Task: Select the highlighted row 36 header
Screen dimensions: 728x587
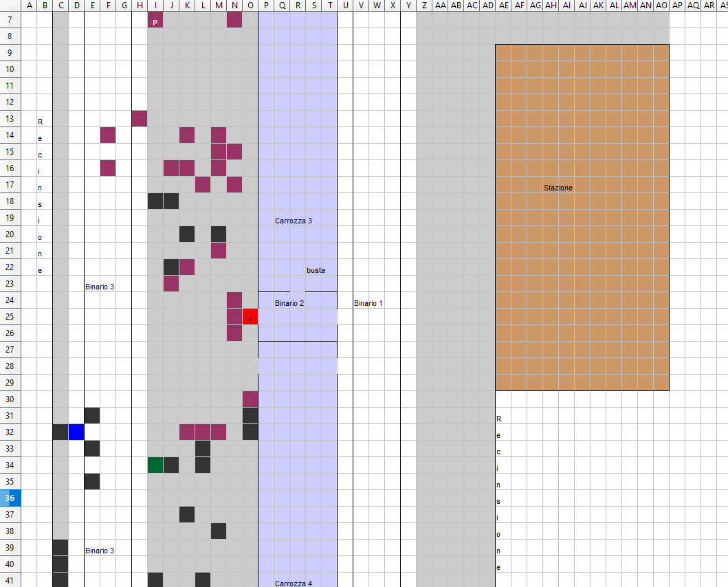Action: (11, 498)
